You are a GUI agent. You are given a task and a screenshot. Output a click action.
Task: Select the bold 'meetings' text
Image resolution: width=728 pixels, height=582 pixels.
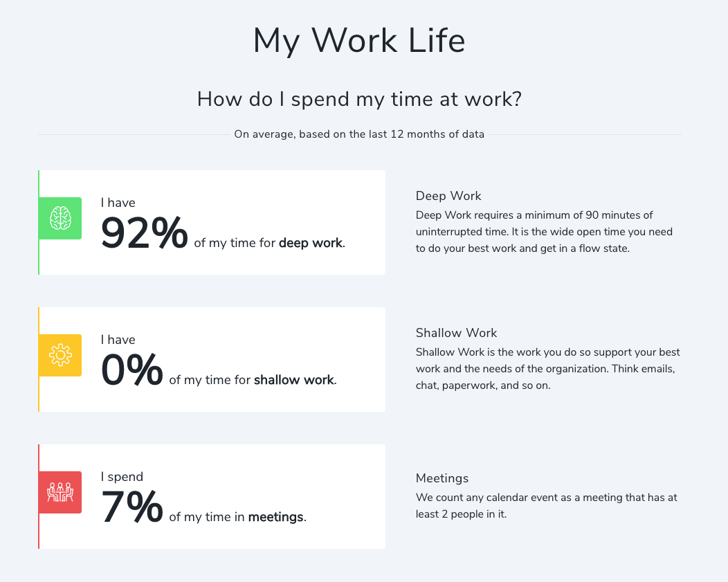click(x=275, y=517)
